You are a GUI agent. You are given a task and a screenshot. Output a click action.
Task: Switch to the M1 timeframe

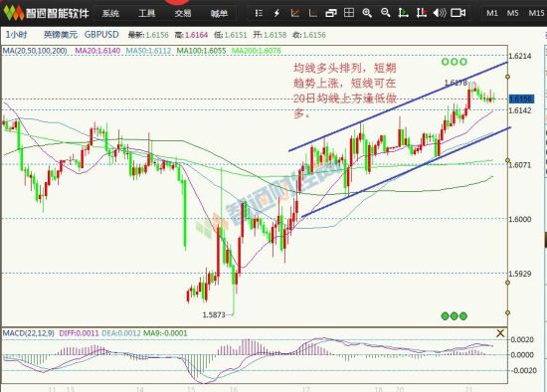[x=492, y=13]
